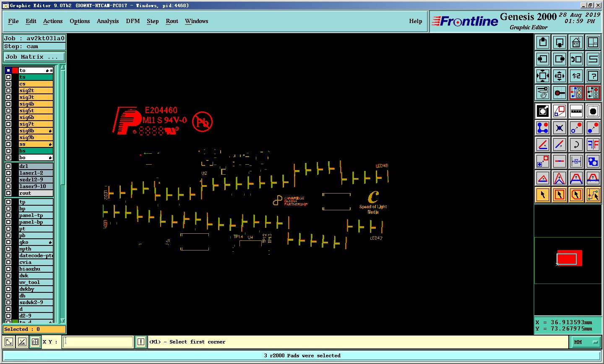
Task: Toggle the cvia layer checkbox
Action: coord(8,262)
